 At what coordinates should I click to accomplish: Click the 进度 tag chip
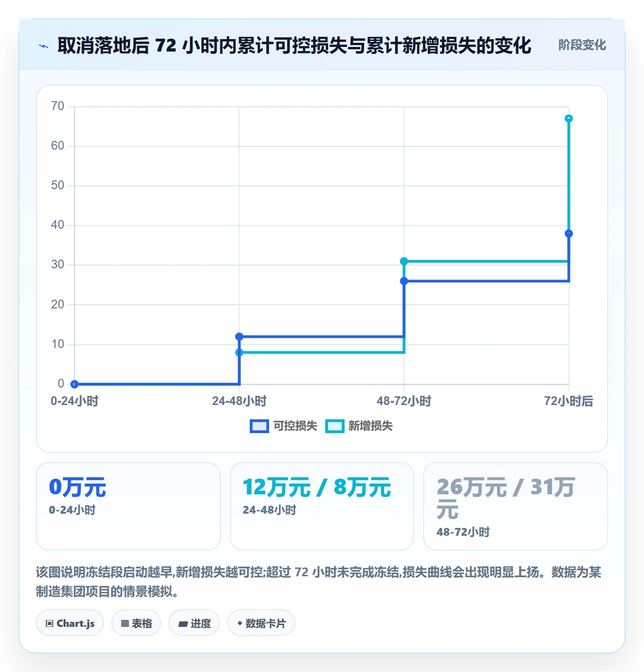pos(194,623)
